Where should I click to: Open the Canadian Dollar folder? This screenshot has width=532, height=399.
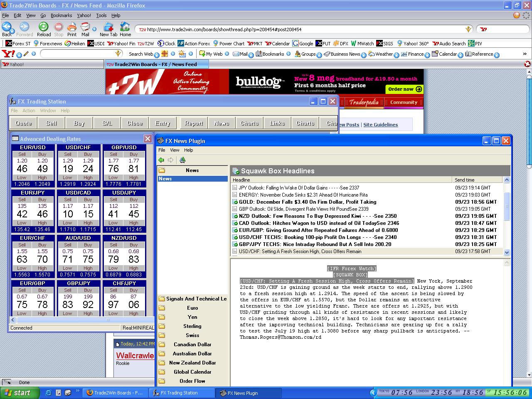192,345
